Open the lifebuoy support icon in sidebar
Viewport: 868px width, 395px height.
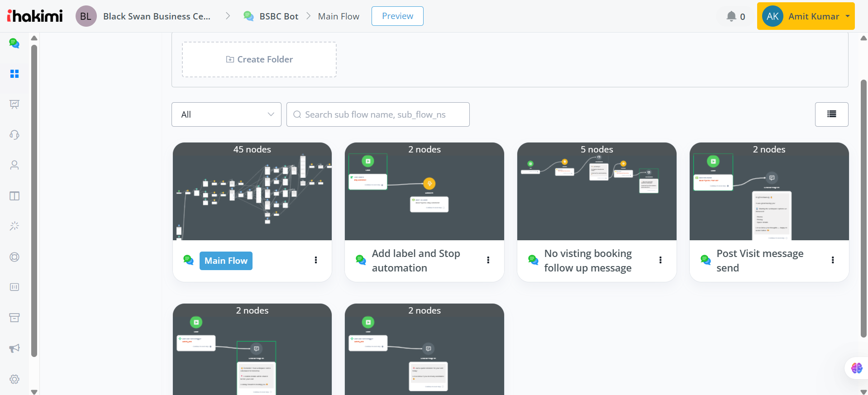14,257
